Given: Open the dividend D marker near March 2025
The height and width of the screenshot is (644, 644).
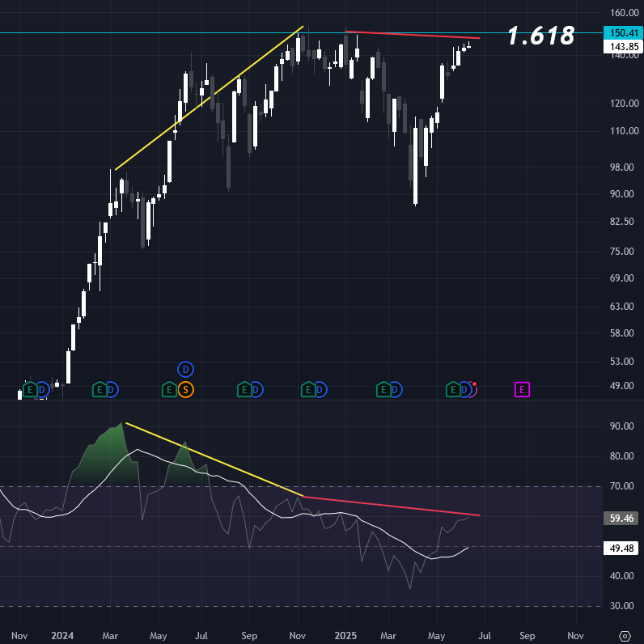Looking at the screenshot, I should pyautogui.click(x=396, y=389).
